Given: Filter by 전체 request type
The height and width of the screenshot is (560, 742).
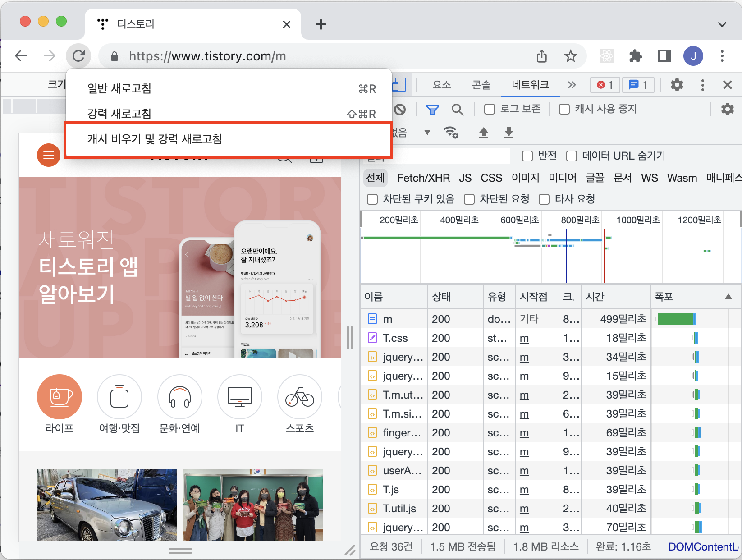Looking at the screenshot, I should 376,178.
